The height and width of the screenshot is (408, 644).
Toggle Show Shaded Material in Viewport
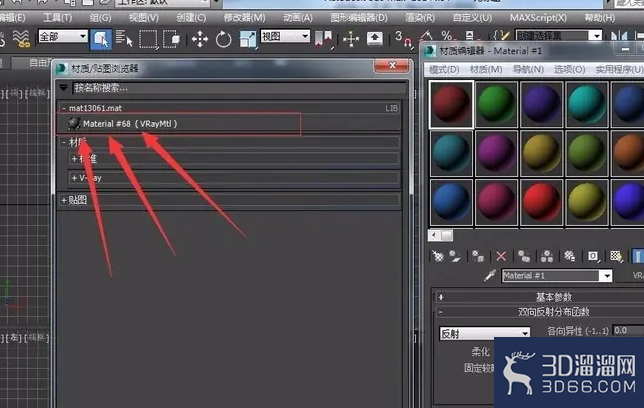point(616,256)
